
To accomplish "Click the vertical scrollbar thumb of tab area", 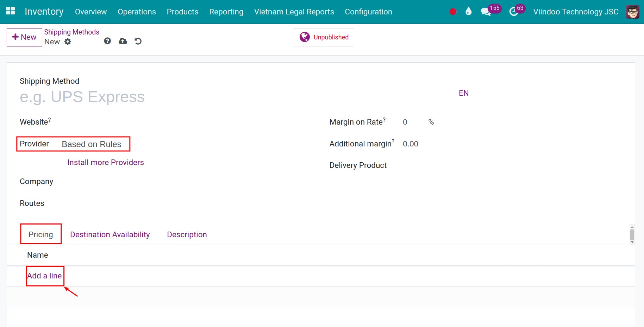I will [x=632, y=234].
